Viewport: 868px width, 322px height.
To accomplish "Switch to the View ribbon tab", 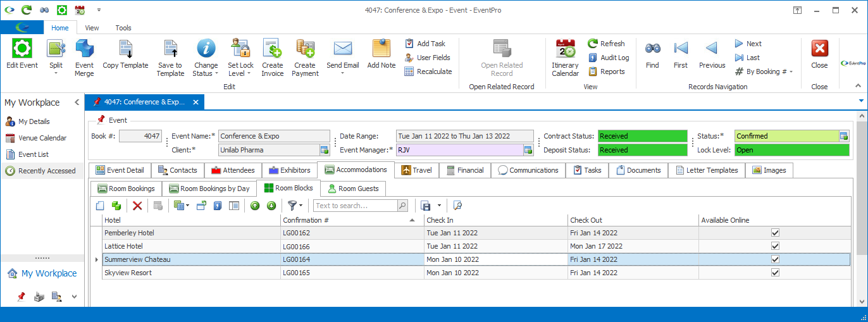I will coord(92,28).
